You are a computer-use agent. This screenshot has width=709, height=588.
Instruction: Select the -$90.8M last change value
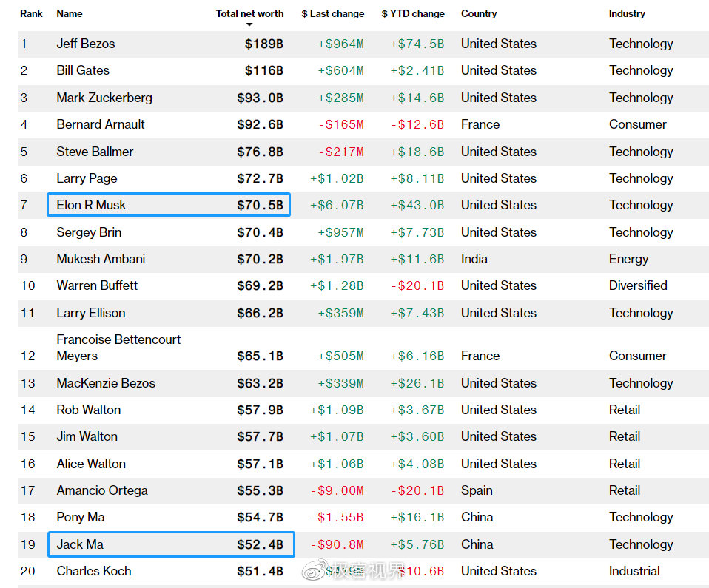337,544
